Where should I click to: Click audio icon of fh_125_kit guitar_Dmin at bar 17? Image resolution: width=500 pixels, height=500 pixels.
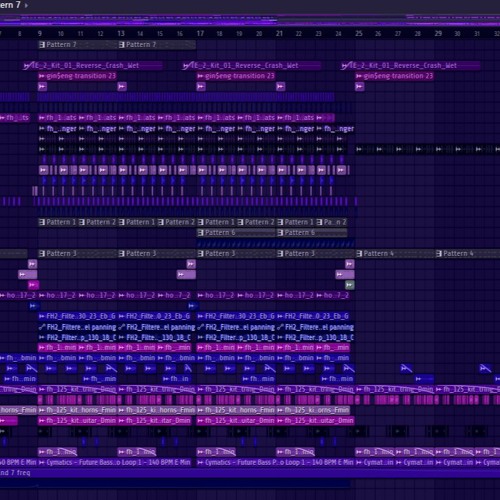(201, 421)
